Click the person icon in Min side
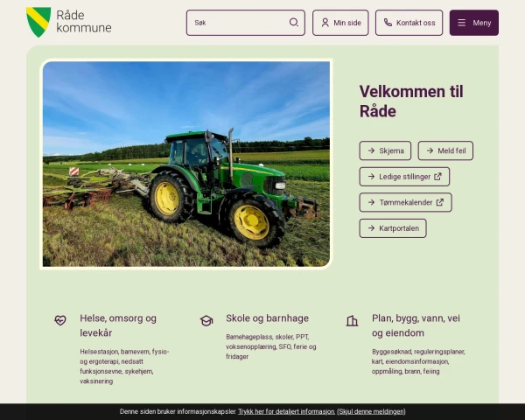Screen dimensions: 525x420 325,23
